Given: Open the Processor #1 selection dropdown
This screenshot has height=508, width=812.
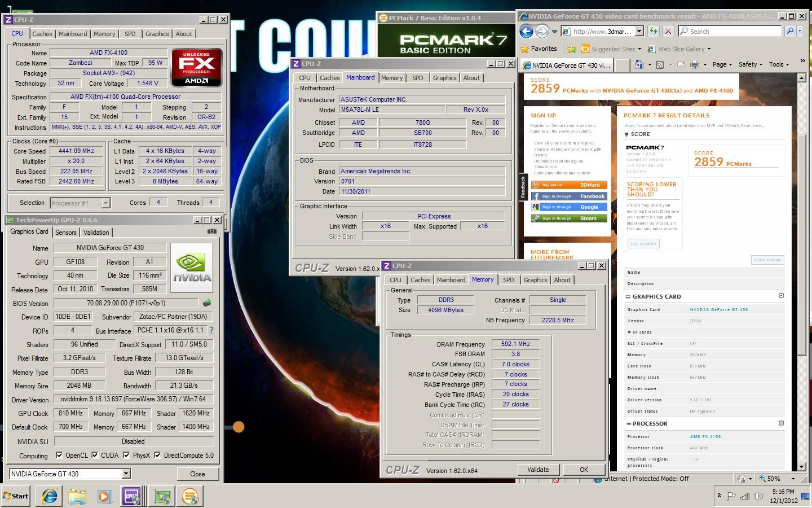Looking at the screenshot, I should [105, 203].
